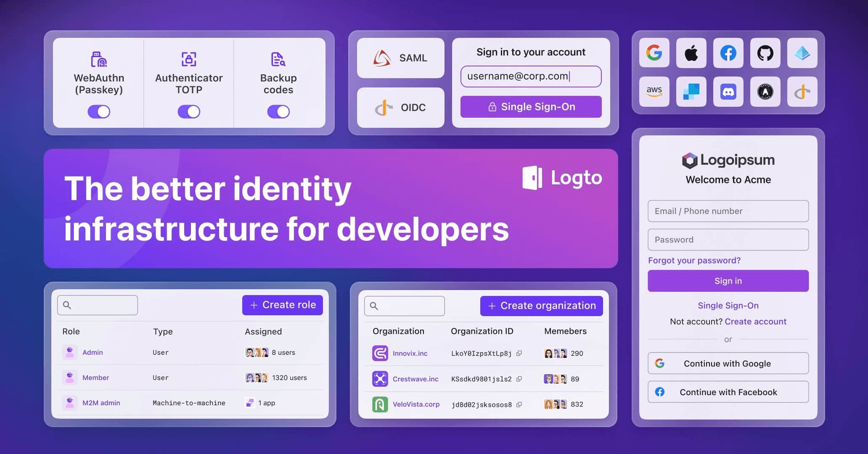Open the Member role link
This screenshot has width=868, height=454.
tap(95, 377)
